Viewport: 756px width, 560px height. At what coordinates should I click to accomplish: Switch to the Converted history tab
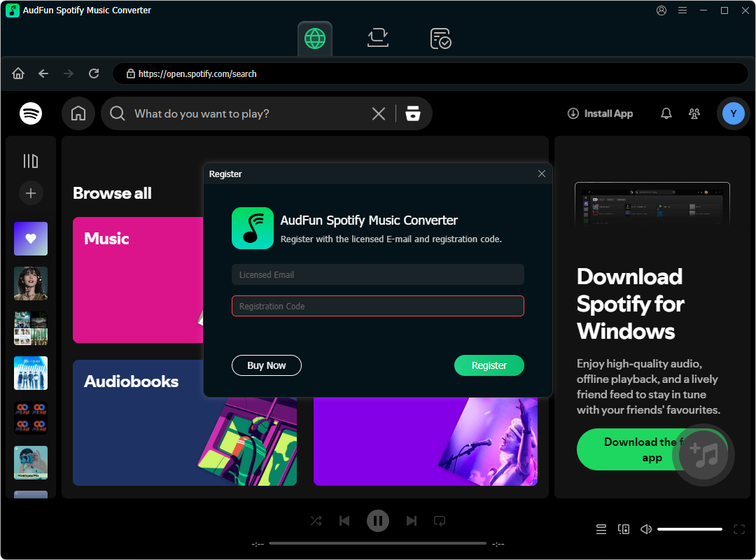[440, 38]
